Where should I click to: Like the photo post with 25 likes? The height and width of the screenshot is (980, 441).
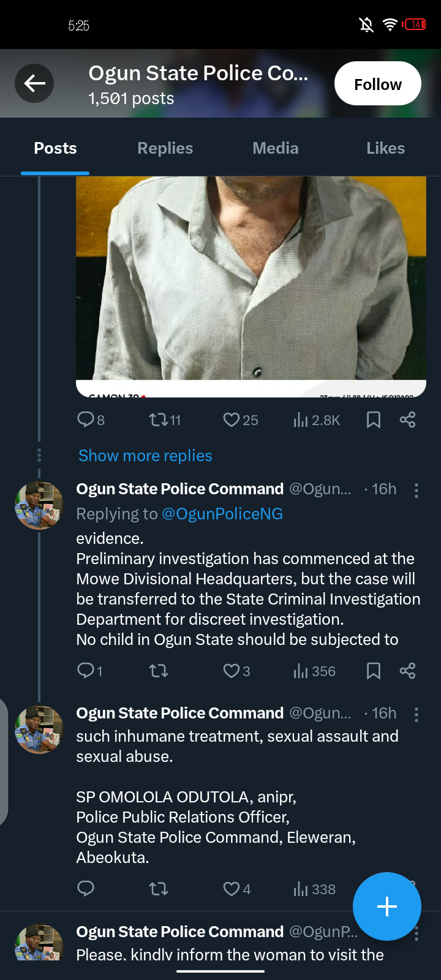tap(240, 420)
